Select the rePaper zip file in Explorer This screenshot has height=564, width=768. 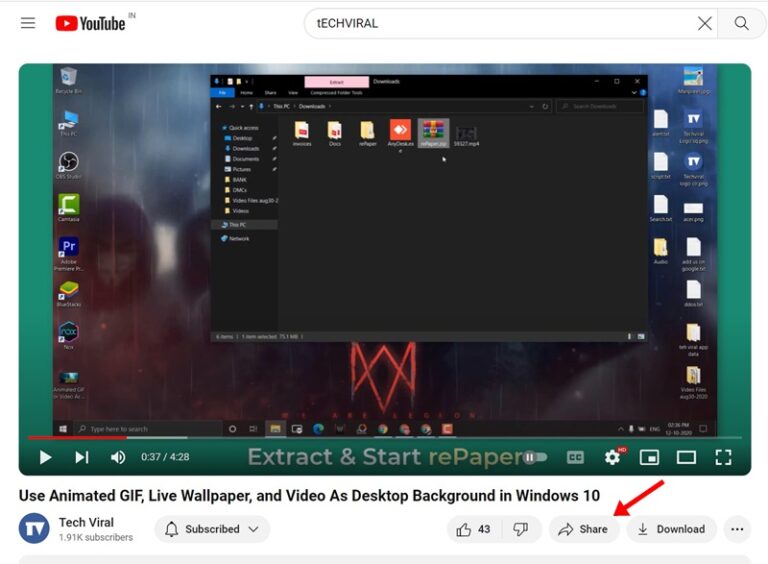pos(433,133)
